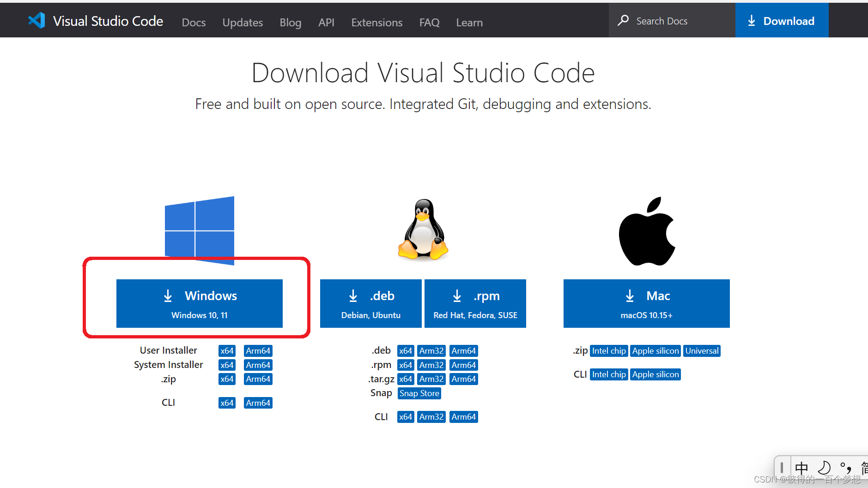This screenshot has width=868, height=488.
Task: Select User Installer Arm64 for Windows
Action: point(258,351)
